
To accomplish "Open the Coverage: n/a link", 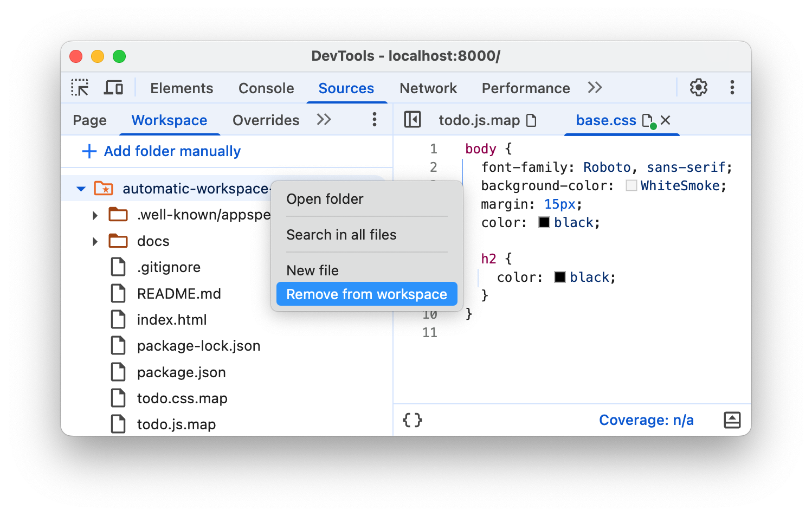I will [x=646, y=420].
